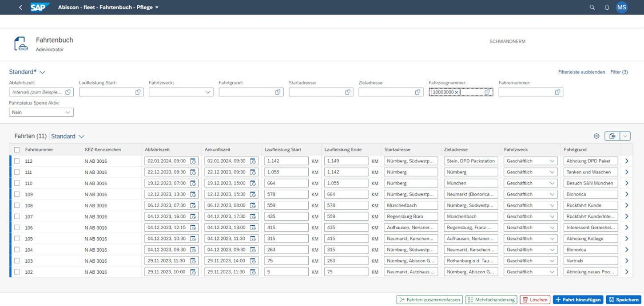The height and width of the screenshot is (306, 644).
Task: Remove the 10003000 token
Action: click(457, 92)
